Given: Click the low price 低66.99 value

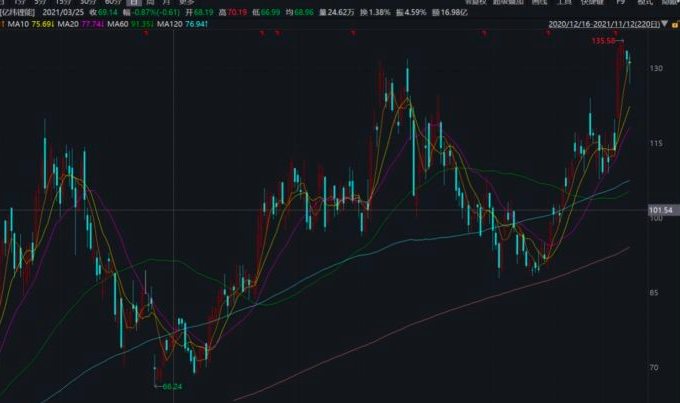Looking at the screenshot, I should tap(266, 12).
